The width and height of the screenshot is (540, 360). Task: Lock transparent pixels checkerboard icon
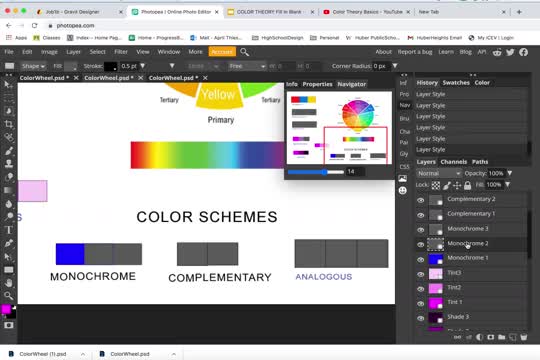[436, 185]
